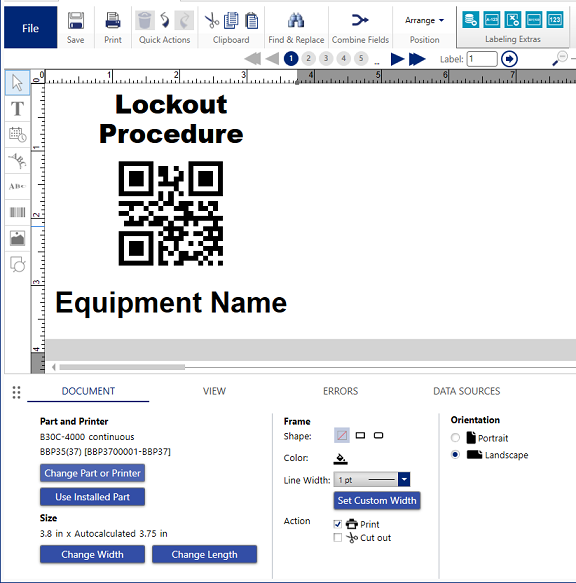
Task: Click the horizontal canvas scrollbar thumb
Action: tap(122, 367)
